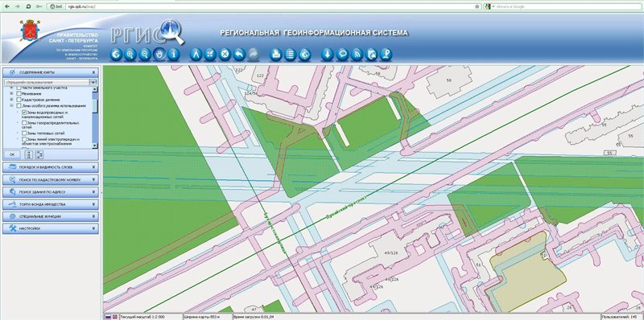Click the undo back arrow icon
The width and height of the screenshot is (644, 320).
[239, 55]
